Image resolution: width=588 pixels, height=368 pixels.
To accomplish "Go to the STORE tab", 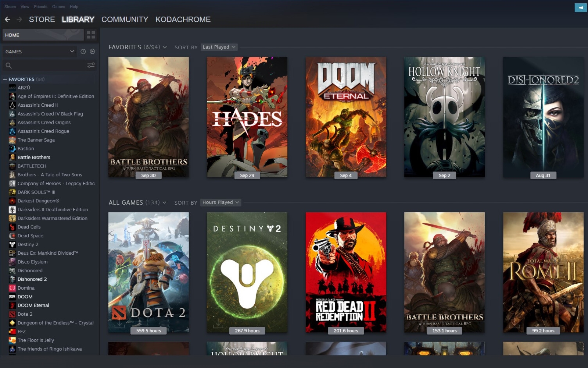I will pyautogui.click(x=42, y=20).
